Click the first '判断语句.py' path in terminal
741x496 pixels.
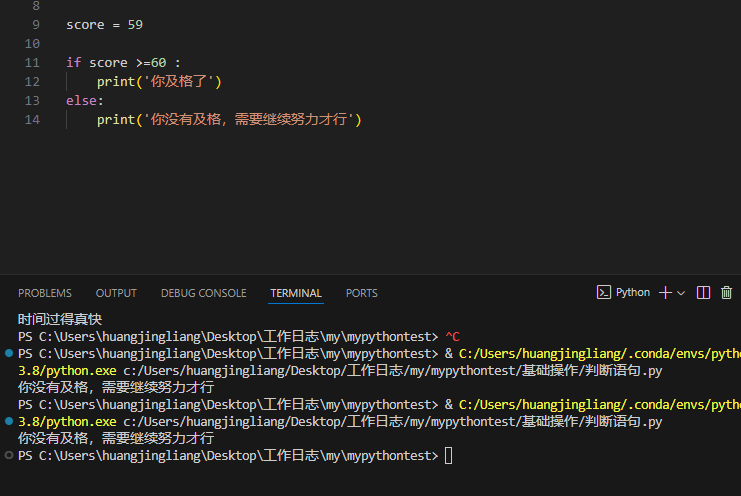[623, 371]
